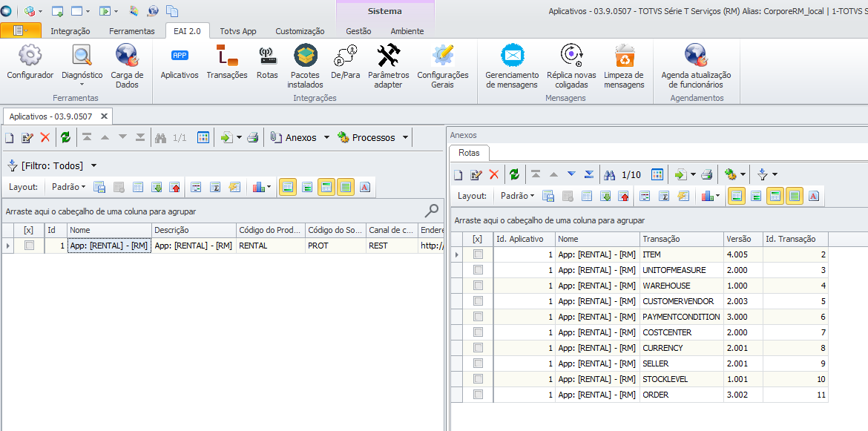
Task: Open the Configurador tool
Action: coord(30,62)
